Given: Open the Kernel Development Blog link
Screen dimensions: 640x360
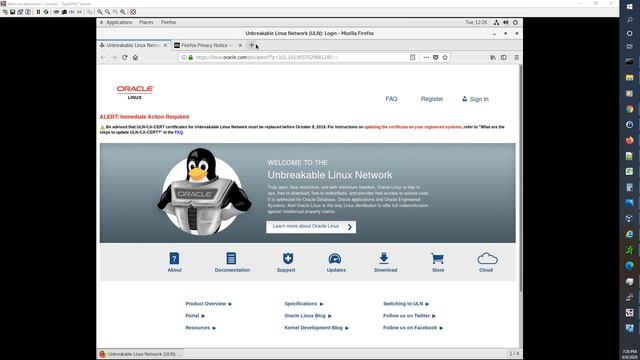Looking at the screenshot, I should [x=316, y=328].
